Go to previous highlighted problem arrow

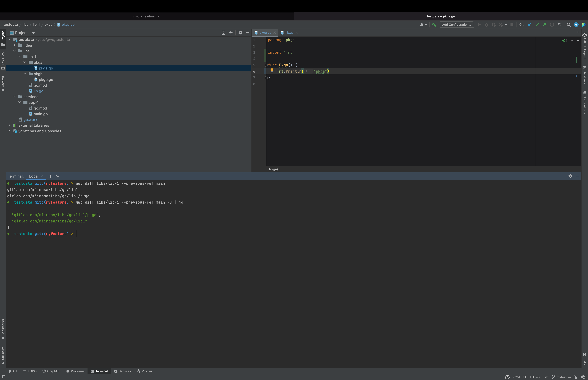[x=572, y=40]
